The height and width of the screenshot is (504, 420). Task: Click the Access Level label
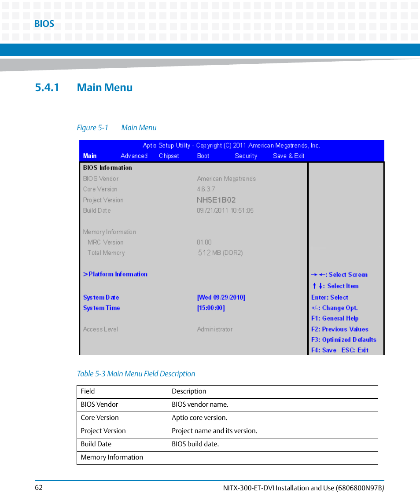(101, 329)
